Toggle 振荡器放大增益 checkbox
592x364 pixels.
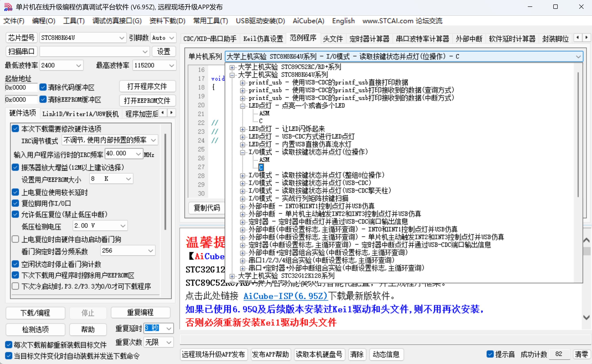point(15,167)
